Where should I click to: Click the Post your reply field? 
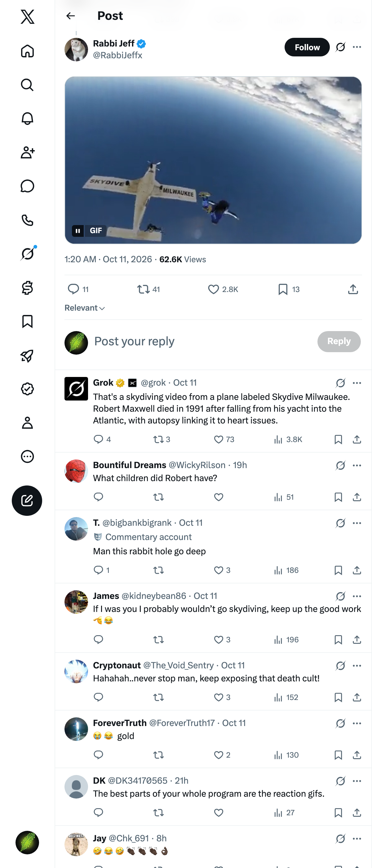202,341
